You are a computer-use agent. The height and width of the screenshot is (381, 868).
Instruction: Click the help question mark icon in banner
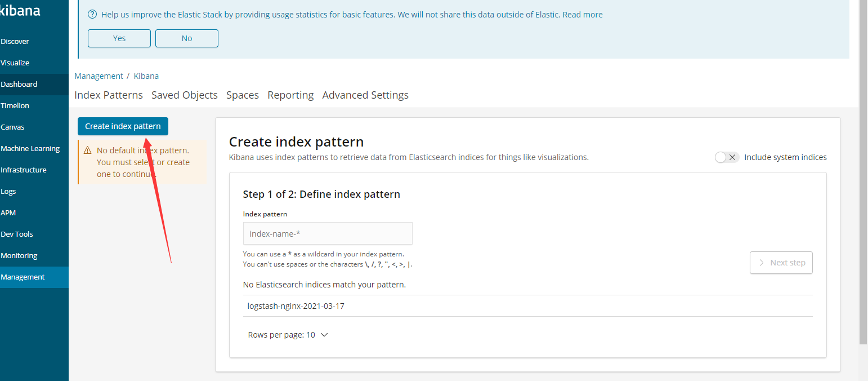(92, 15)
